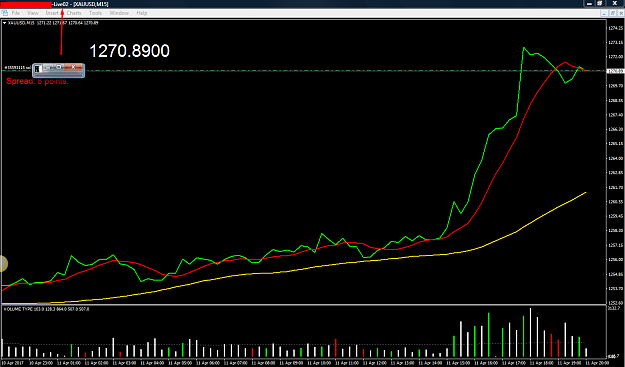
Task: Expand the XAUUSD,M15 chart label triangle
Action: (x=4, y=23)
